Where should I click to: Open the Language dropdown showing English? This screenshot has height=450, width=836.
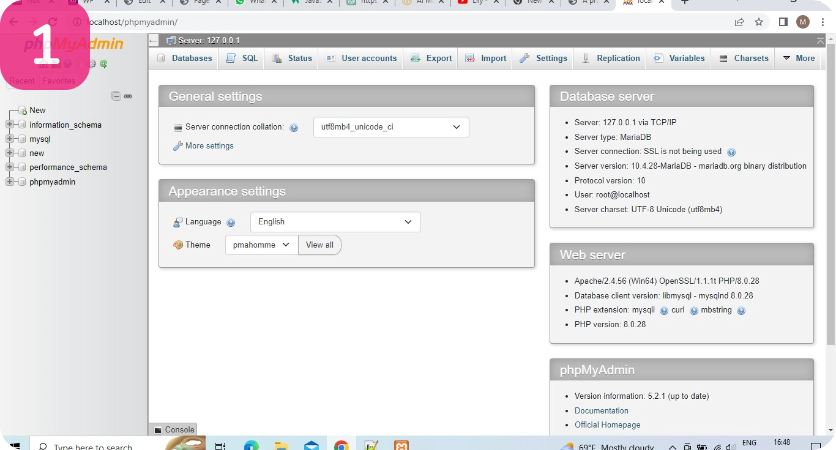point(335,222)
